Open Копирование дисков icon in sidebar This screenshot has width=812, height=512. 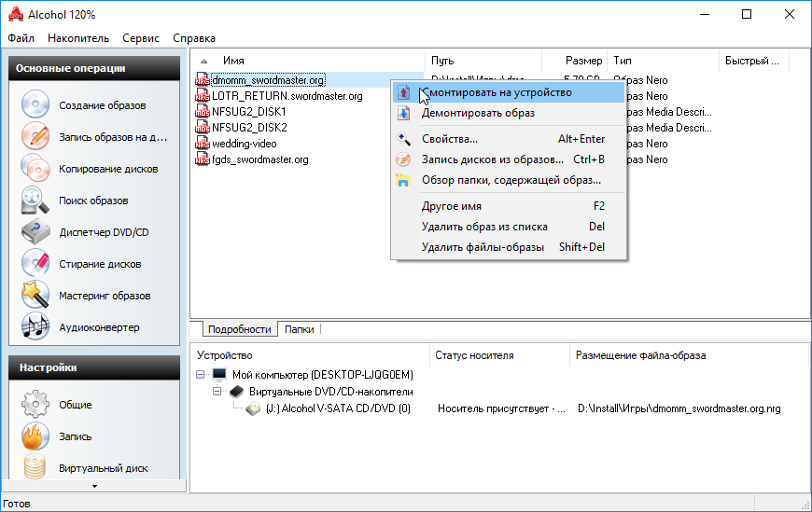coord(35,169)
